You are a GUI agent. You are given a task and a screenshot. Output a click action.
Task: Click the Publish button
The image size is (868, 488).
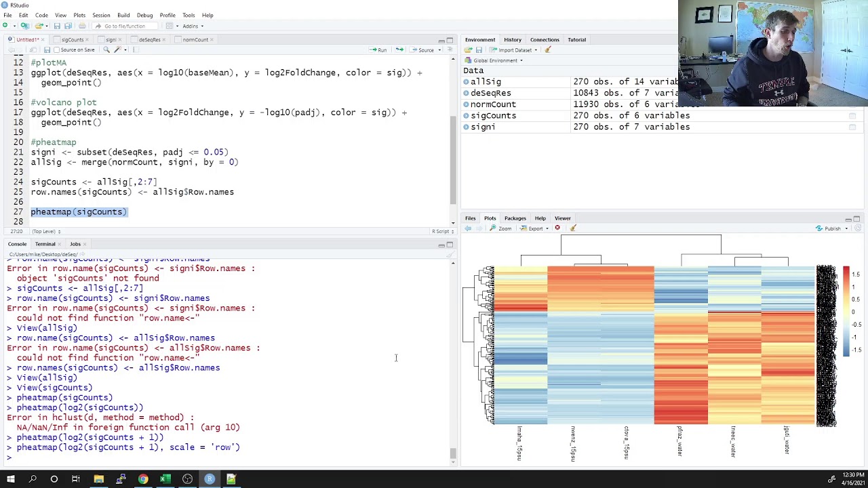tap(828, 228)
